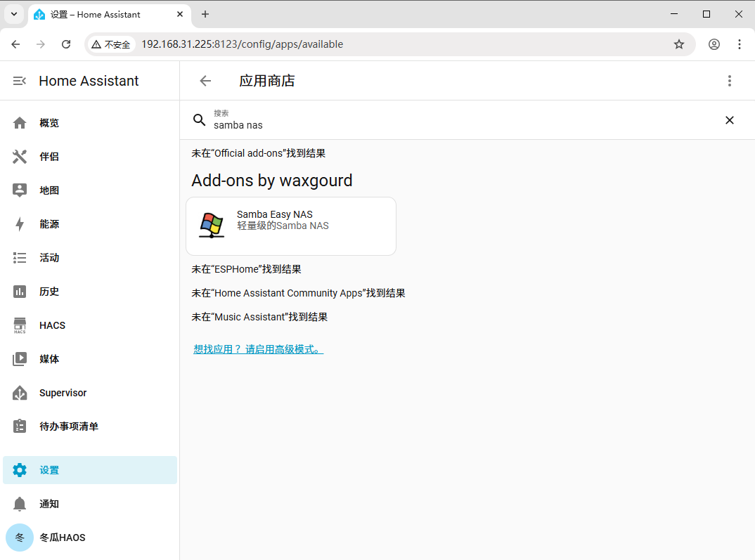The height and width of the screenshot is (560, 755).
Task: Open the 媒体 media icon
Action: tap(20, 359)
